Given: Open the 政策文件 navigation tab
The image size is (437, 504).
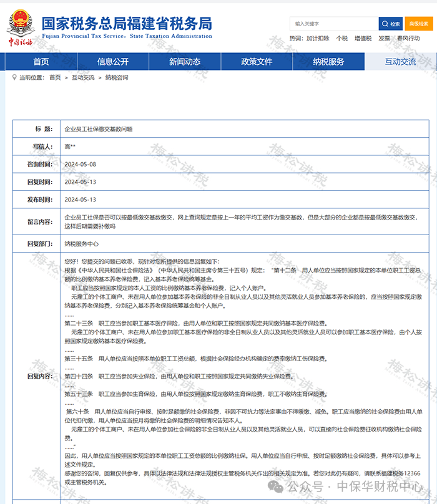Looking at the screenshot, I should coord(257,61).
